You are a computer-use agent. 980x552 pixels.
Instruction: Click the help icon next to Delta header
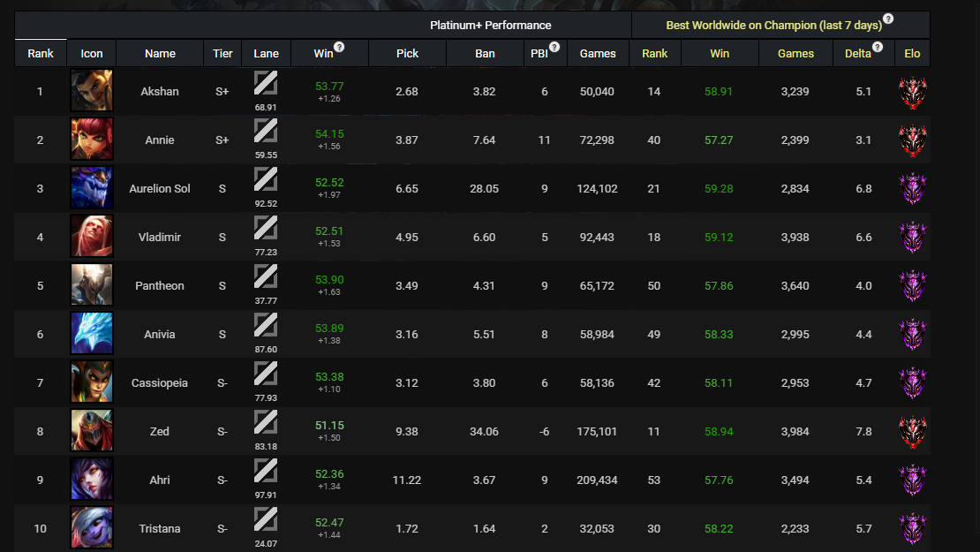coord(877,47)
